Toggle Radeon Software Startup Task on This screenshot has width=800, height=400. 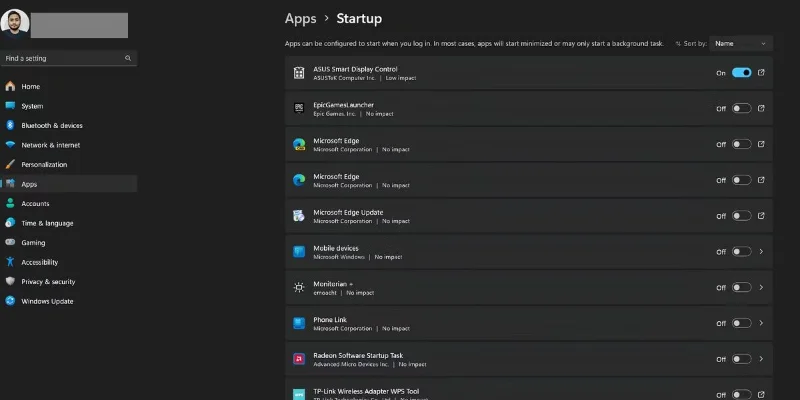pyautogui.click(x=741, y=359)
